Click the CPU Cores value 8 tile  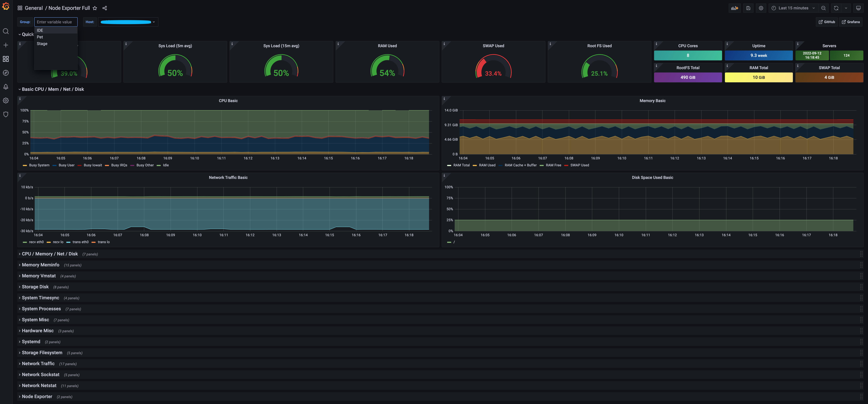tap(688, 56)
